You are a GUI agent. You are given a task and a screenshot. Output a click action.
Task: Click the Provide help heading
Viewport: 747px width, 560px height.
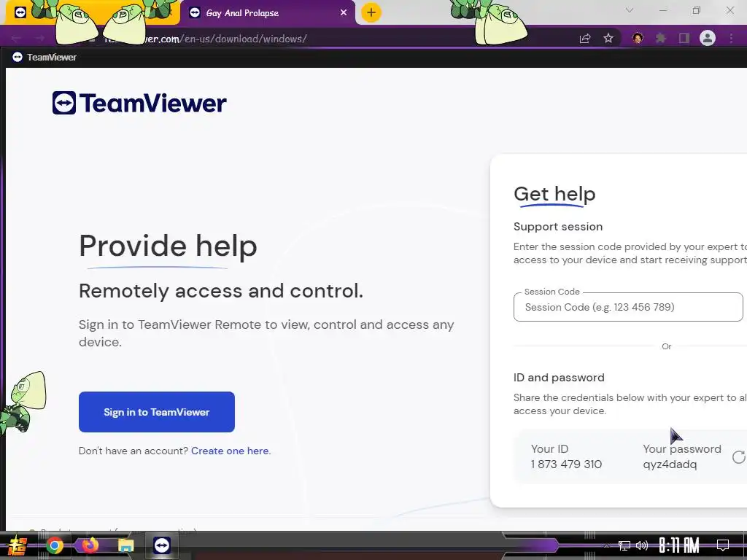tap(168, 246)
